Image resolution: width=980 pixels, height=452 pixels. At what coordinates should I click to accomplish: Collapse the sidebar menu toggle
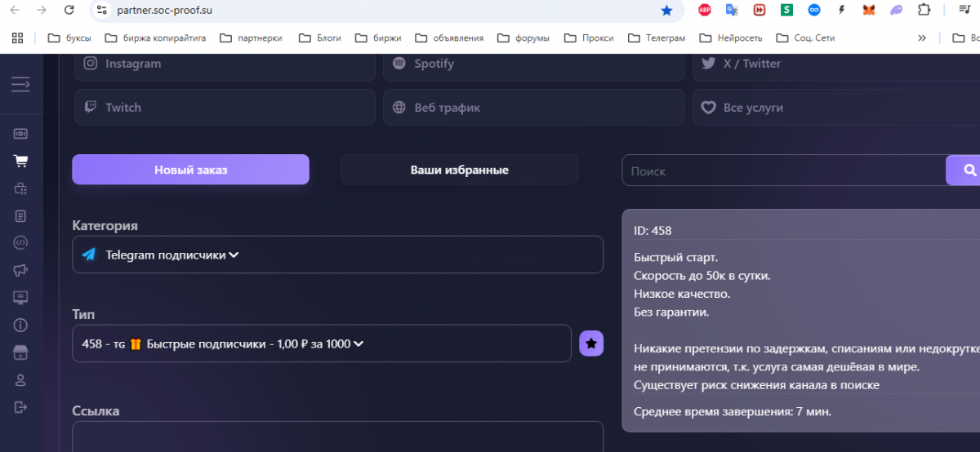[x=20, y=84]
